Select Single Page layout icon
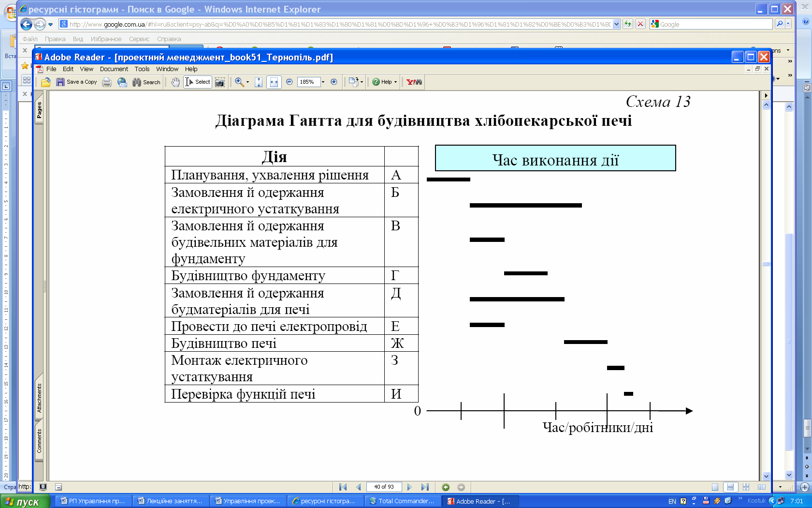 (715, 487)
